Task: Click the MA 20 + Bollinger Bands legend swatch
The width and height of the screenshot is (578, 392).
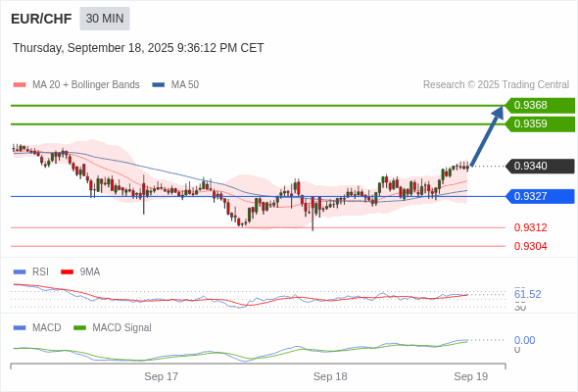Action: coord(20,85)
